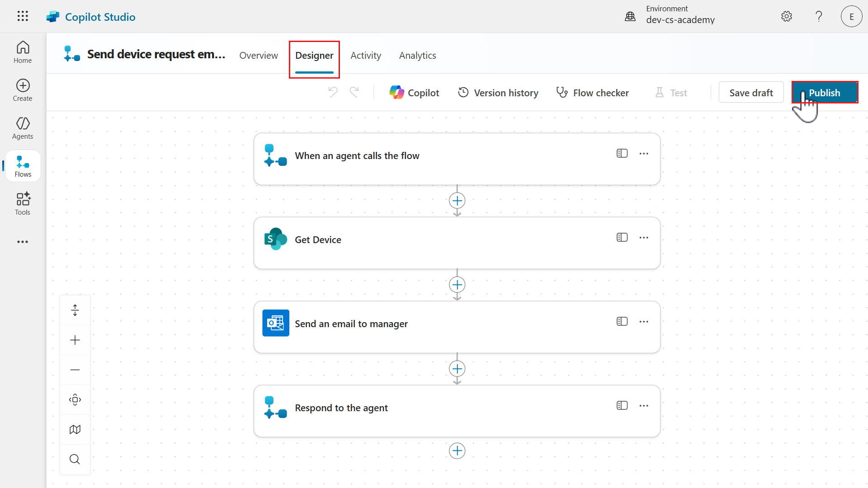Click the Save draft button
The image size is (868, 488).
point(751,93)
